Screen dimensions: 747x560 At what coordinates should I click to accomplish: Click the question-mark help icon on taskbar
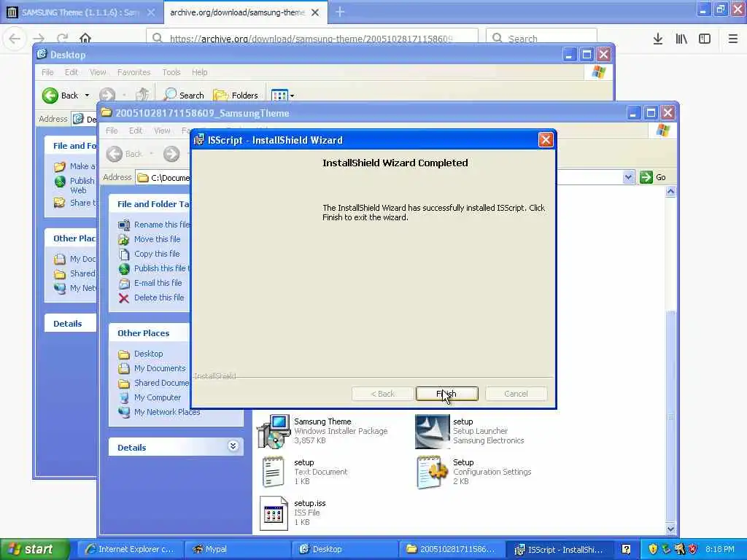coord(626,549)
